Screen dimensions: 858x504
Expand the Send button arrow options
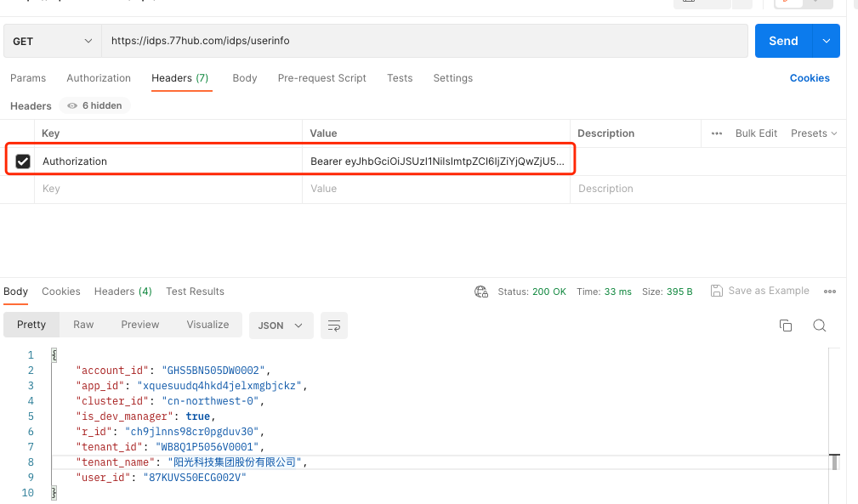(x=826, y=41)
